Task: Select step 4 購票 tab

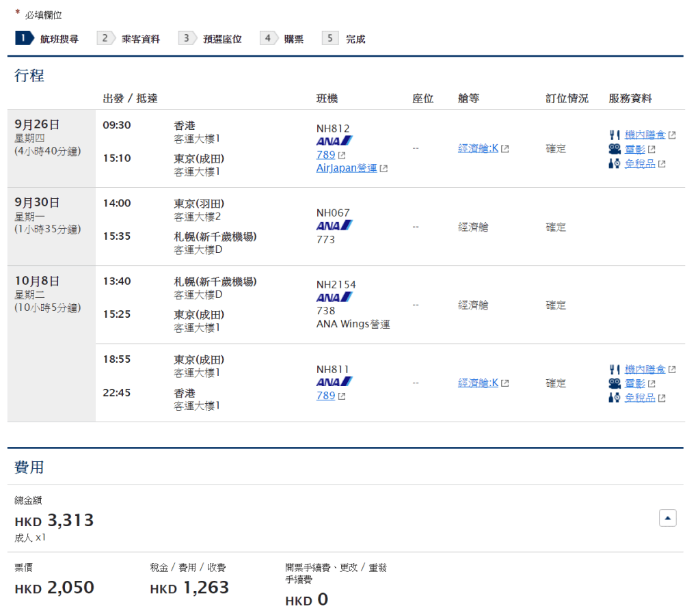Action: click(x=283, y=39)
